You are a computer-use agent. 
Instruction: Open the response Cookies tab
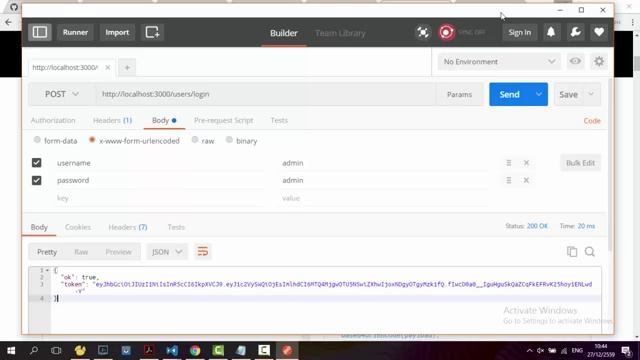click(x=78, y=227)
